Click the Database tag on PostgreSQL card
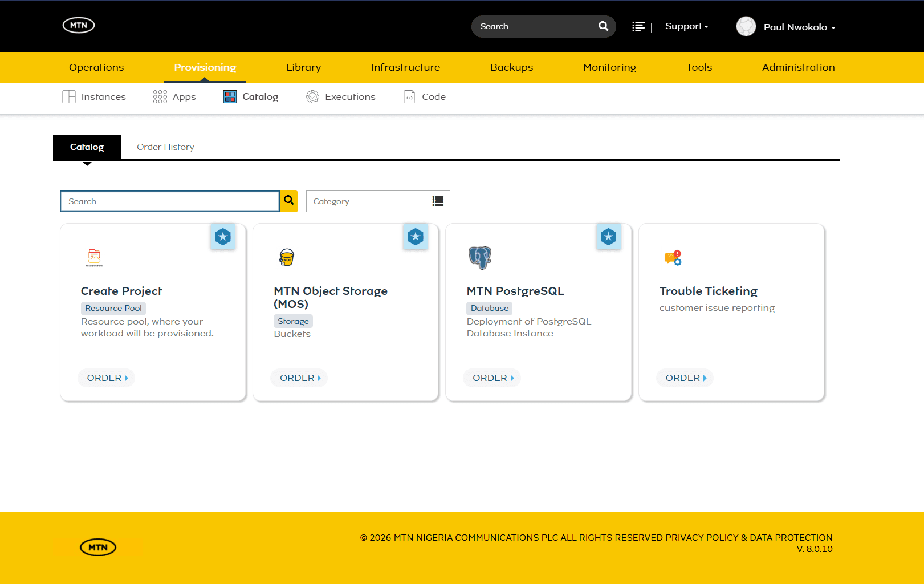Image resolution: width=924 pixels, height=584 pixels. (490, 308)
